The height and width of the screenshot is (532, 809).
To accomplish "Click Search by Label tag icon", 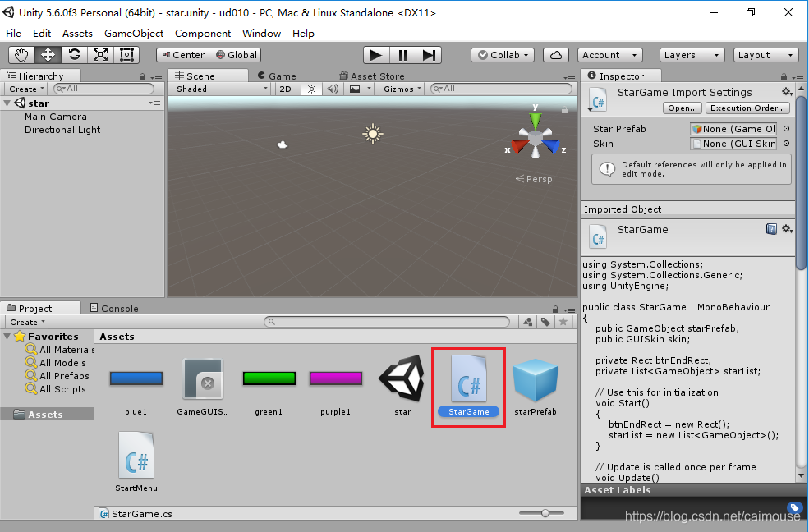I will point(545,322).
